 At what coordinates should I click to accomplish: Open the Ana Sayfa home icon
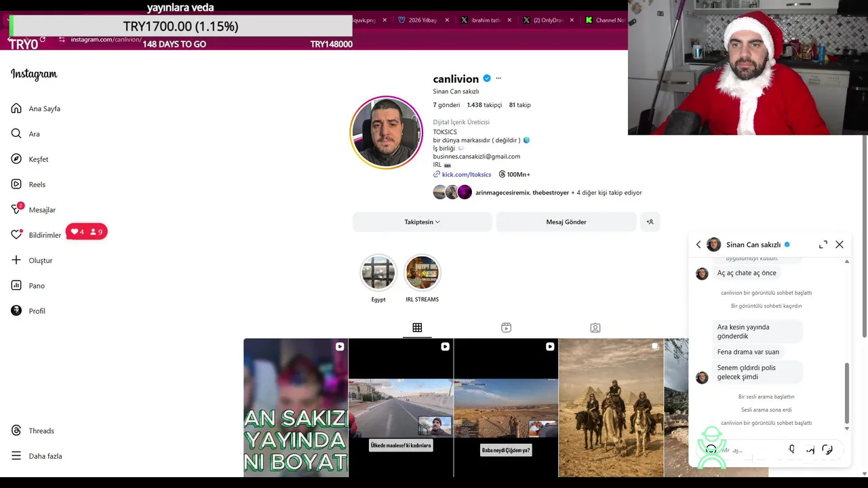point(16,108)
